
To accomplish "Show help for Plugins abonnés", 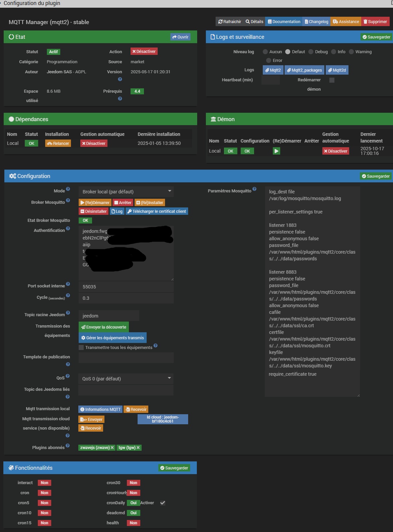I will pos(68,446).
